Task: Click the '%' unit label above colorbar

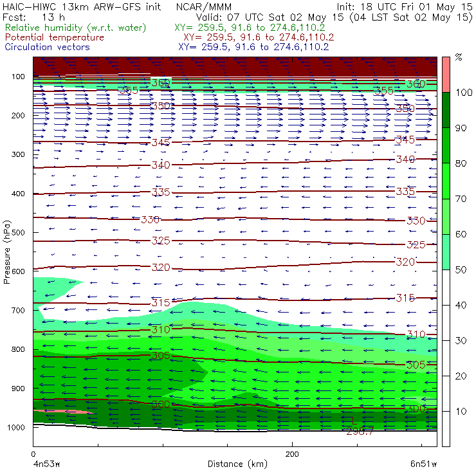Action: coord(459,57)
